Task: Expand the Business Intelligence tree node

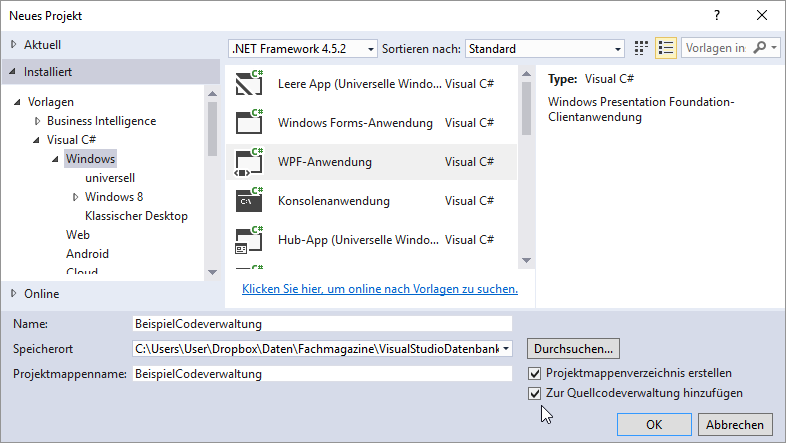Action: click(x=38, y=121)
